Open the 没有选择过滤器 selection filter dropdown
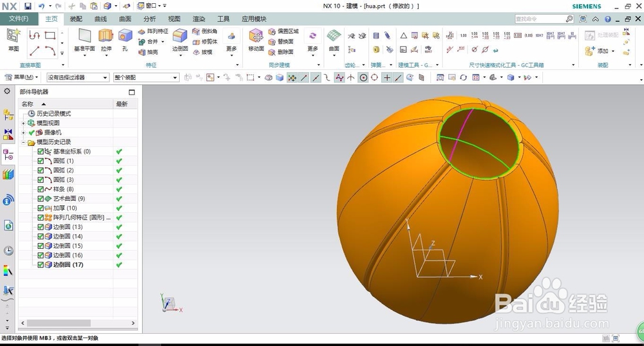The image size is (644, 346). click(78, 77)
